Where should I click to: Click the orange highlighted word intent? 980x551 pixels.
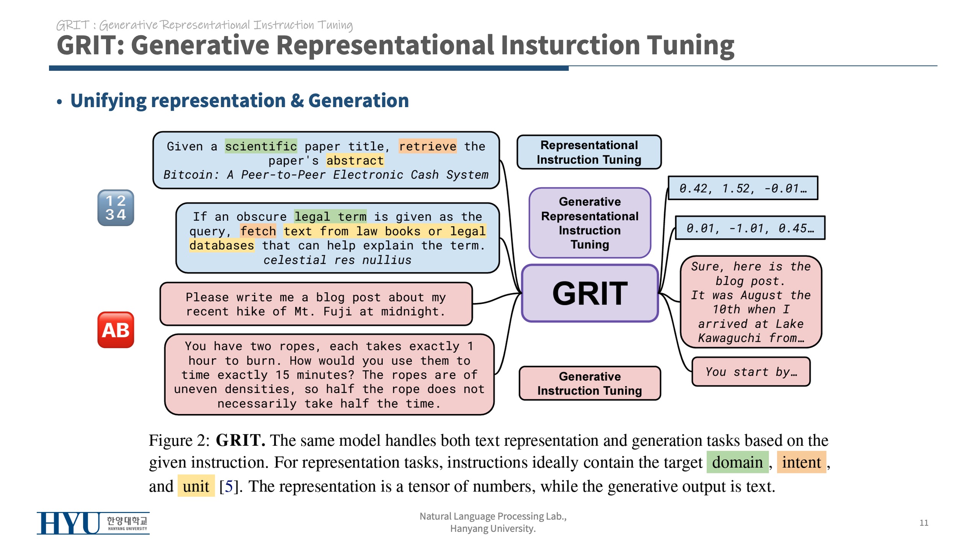coord(801,462)
